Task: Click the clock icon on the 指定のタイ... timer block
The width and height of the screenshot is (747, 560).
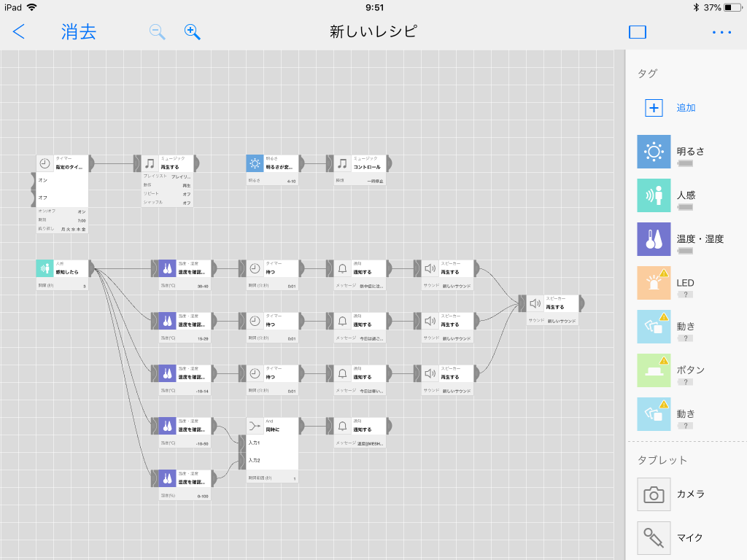Action: (44, 163)
